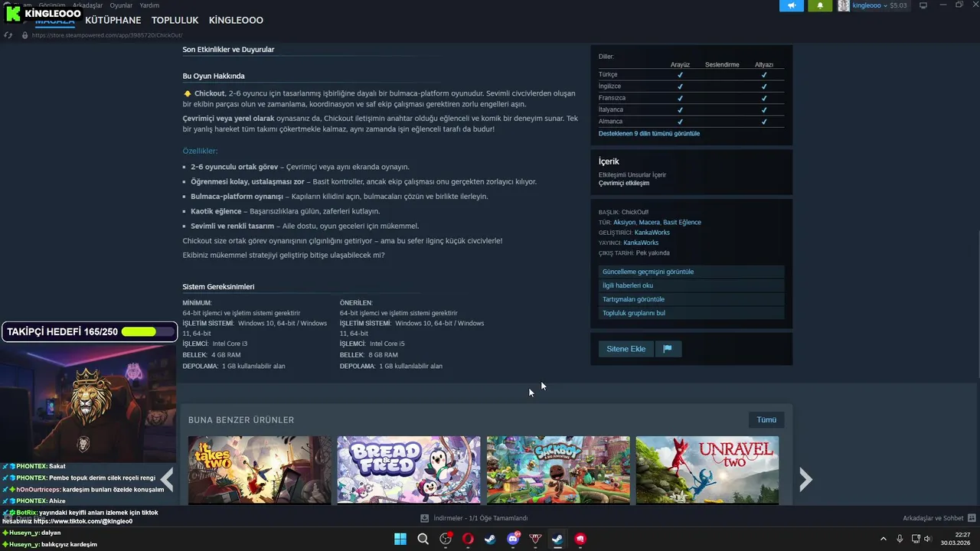Click the lock icon in the address bar
Screen dimensions: 980x551
point(25,35)
